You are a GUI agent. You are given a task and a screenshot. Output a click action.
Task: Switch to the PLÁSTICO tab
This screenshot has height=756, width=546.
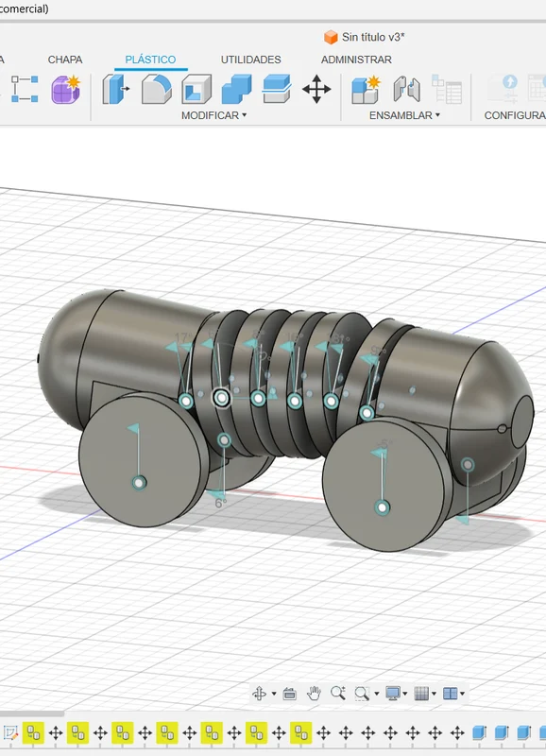150,60
